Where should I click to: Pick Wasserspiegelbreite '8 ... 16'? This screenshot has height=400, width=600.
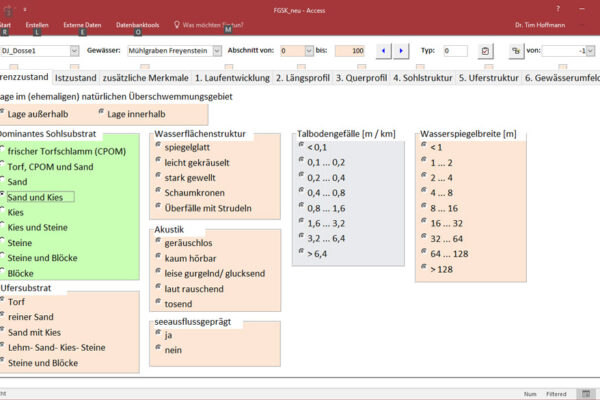[439, 208]
